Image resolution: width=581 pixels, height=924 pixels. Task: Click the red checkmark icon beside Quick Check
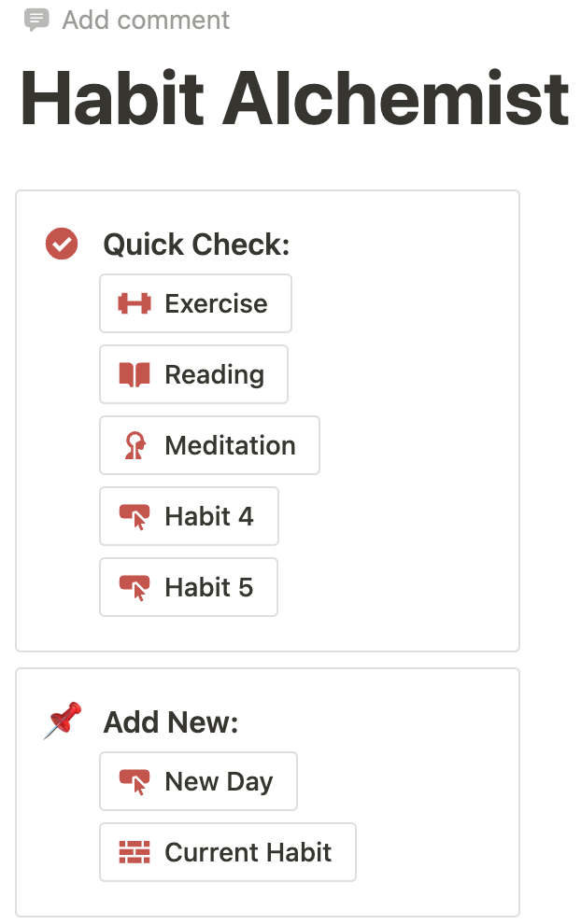62,244
